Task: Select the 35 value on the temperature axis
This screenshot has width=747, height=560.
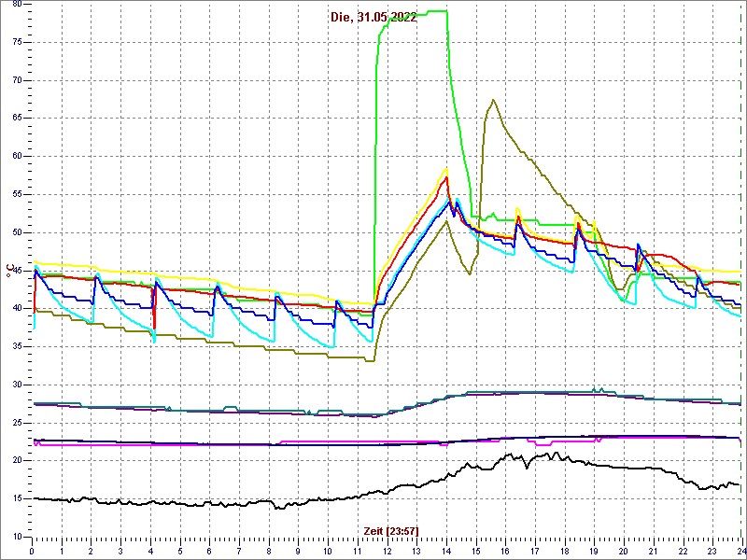Action: (x=18, y=346)
